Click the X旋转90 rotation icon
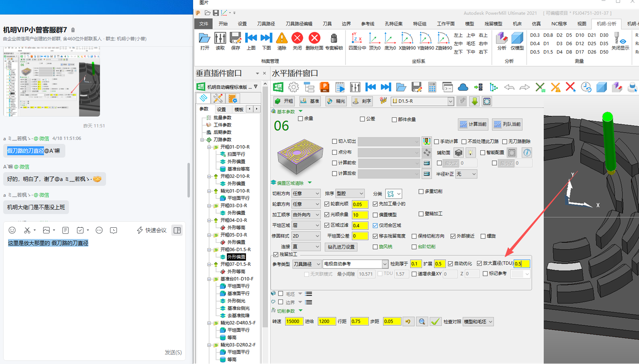Viewport: 639px width, 364px height. click(407, 39)
